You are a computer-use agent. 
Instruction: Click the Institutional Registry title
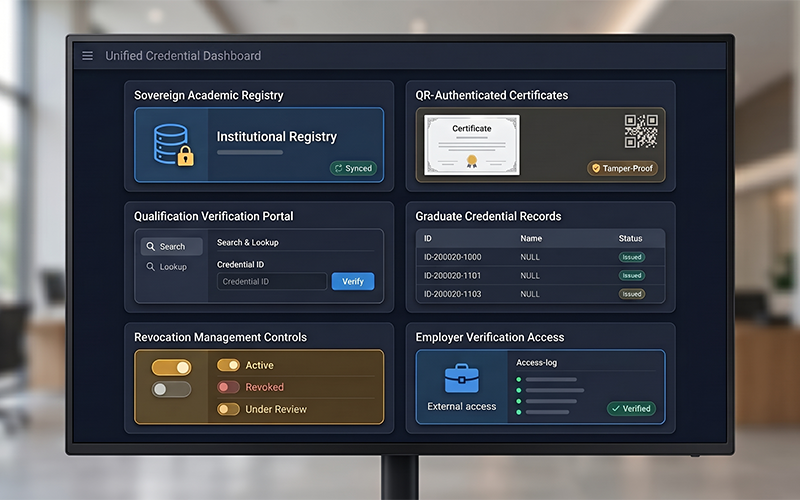(277, 137)
